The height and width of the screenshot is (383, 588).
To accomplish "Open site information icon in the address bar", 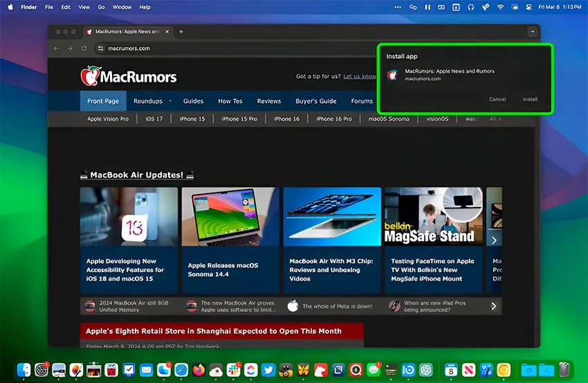I will point(100,48).
